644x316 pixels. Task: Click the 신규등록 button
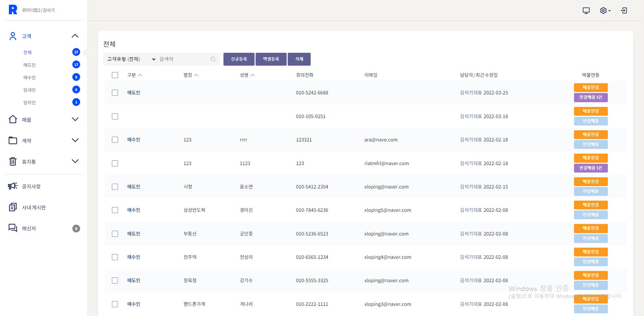pyautogui.click(x=239, y=59)
